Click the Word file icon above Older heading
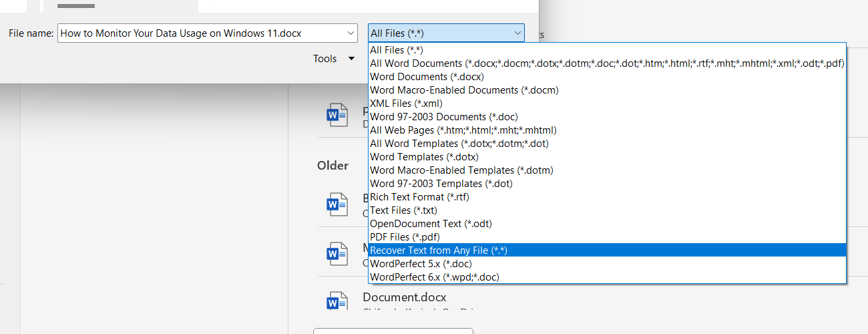The height and width of the screenshot is (334, 868). (x=337, y=116)
